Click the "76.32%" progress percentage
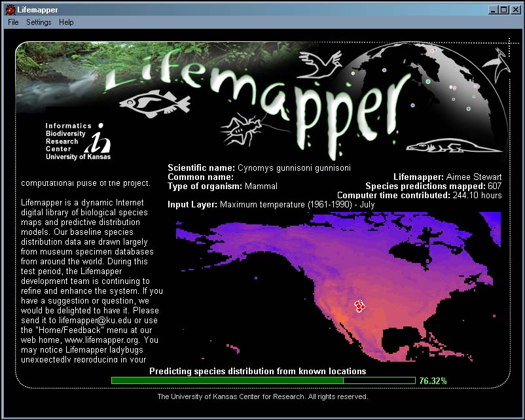Image resolution: width=525 pixels, height=420 pixels. point(433,381)
